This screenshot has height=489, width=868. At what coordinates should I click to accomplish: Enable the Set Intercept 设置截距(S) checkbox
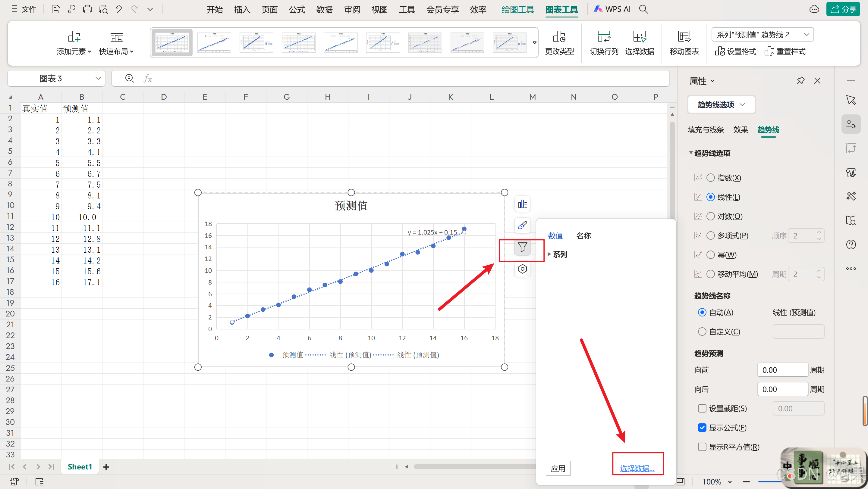click(702, 409)
